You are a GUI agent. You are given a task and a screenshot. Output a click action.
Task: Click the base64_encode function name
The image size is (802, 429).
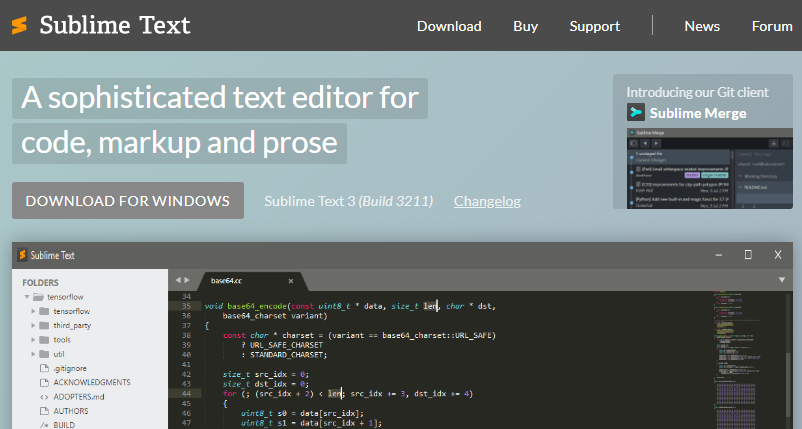coord(257,306)
